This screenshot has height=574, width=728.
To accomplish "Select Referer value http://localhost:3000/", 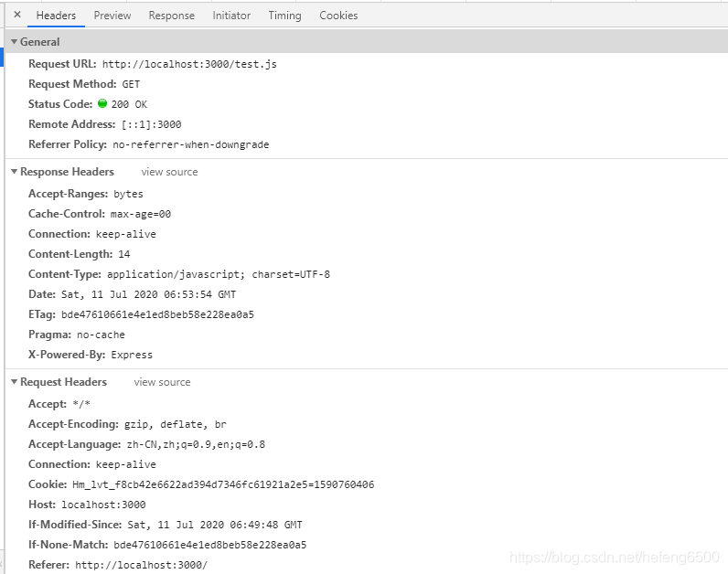I will pyautogui.click(x=141, y=565).
